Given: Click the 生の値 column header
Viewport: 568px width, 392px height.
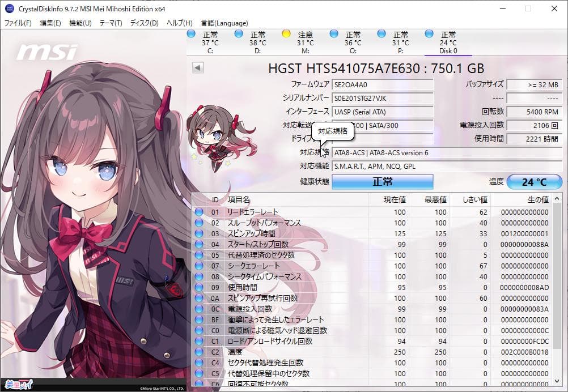Looking at the screenshot, I should click(x=522, y=199).
